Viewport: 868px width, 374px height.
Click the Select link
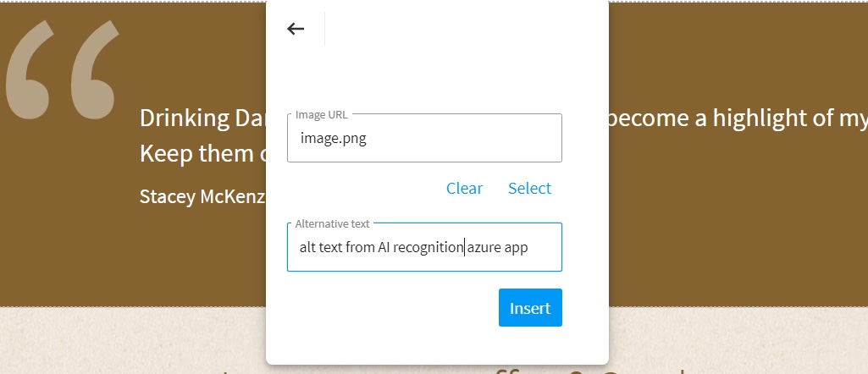pyautogui.click(x=529, y=189)
